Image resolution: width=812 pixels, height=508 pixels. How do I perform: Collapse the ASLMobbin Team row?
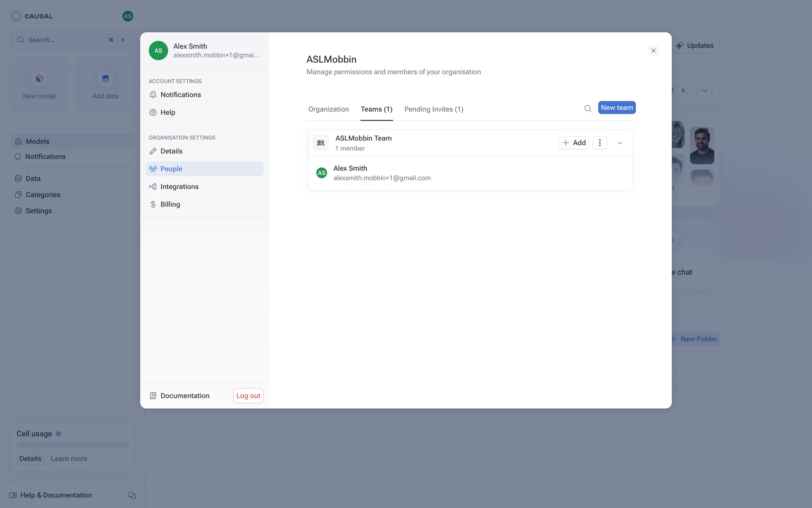[x=620, y=143]
